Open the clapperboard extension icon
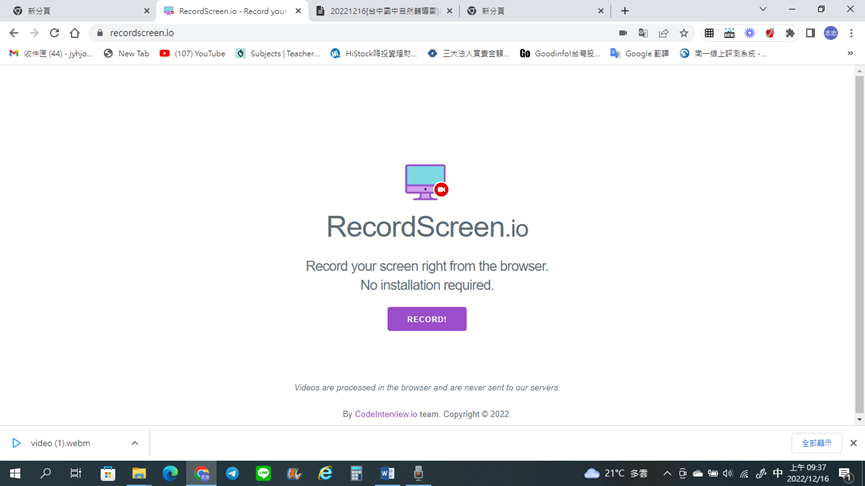 [729, 33]
